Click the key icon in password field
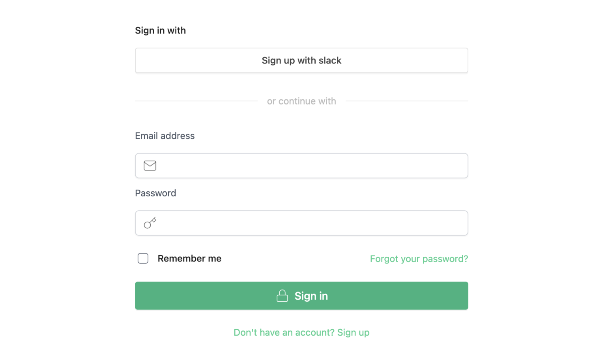This screenshot has width=606, height=364. pyautogui.click(x=150, y=223)
